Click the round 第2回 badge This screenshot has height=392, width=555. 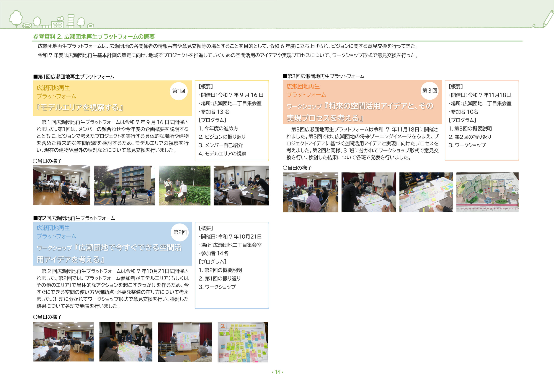pos(180,232)
